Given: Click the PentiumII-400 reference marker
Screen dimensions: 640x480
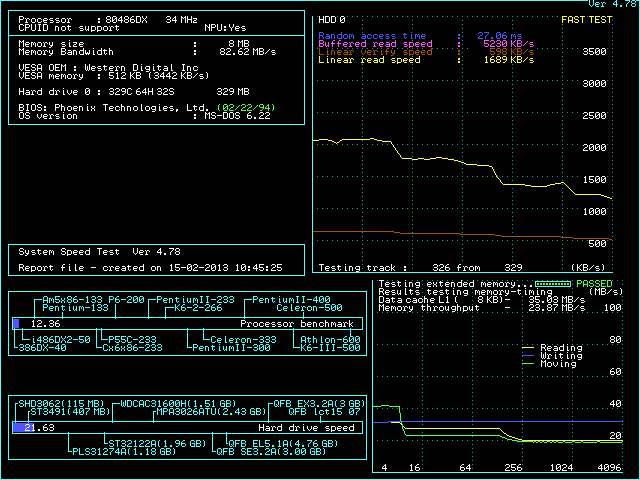Looking at the screenshot, I should point(291,300).
